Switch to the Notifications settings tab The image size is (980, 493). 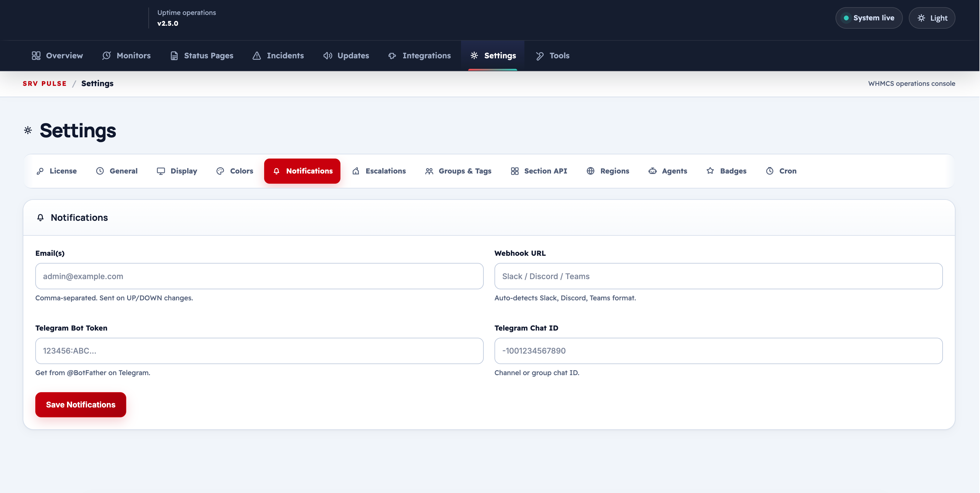pos(302,171)
